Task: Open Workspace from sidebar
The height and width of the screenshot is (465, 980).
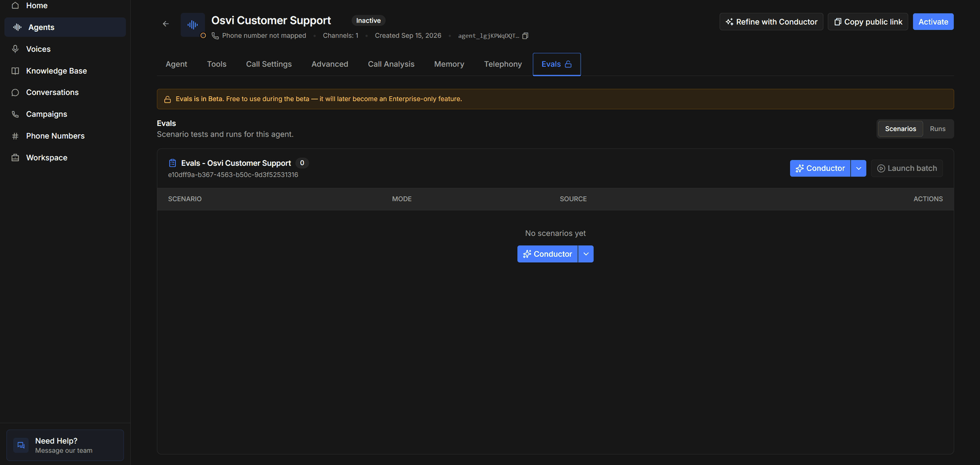Action: click(65, 157)
